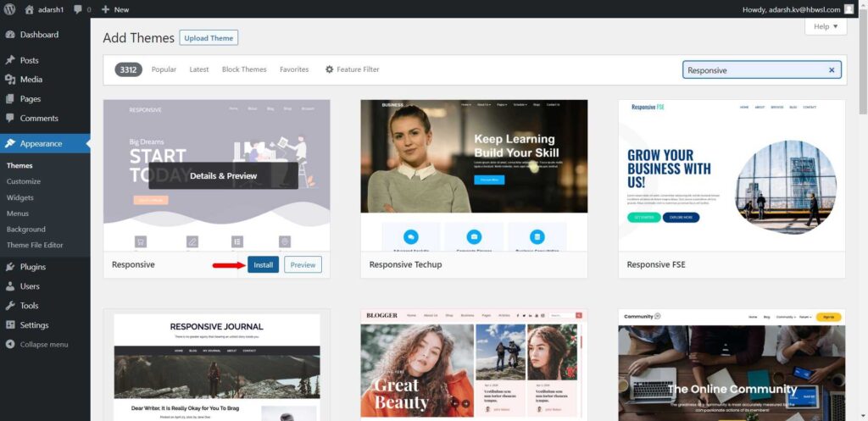Switch to the Block Themes tab

point(244,69)
